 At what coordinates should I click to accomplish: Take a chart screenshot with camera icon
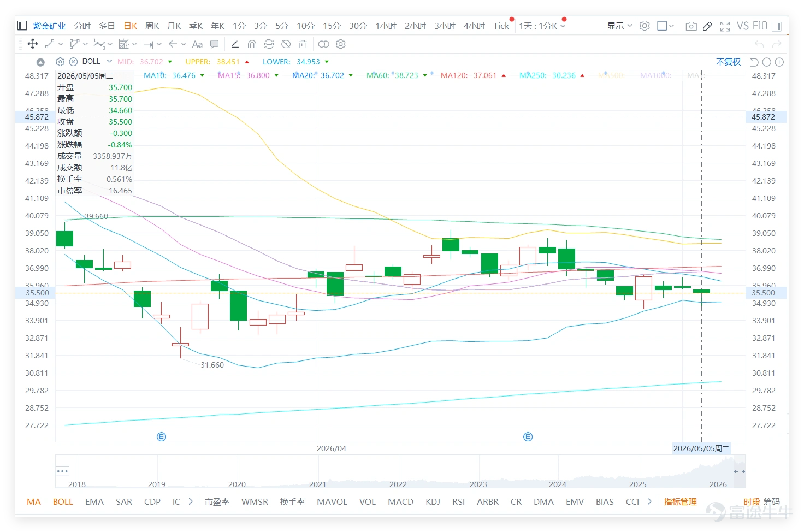click(x=691, y=26)
